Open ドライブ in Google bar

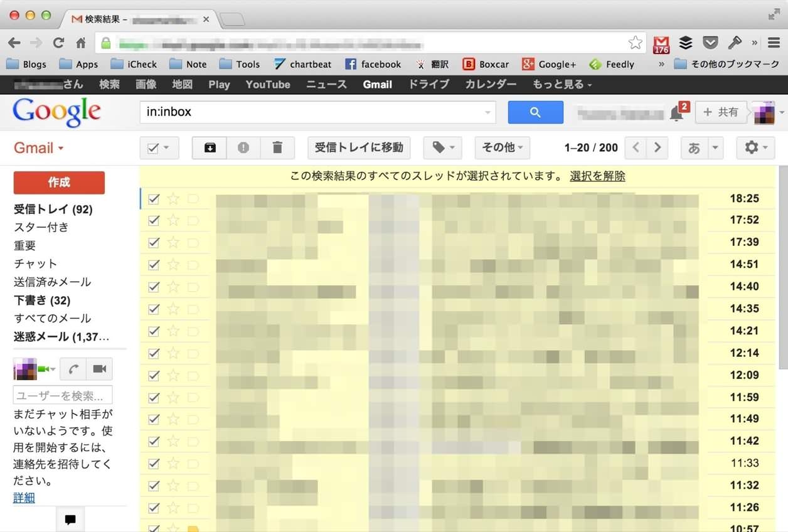click(x=429, y=84)
